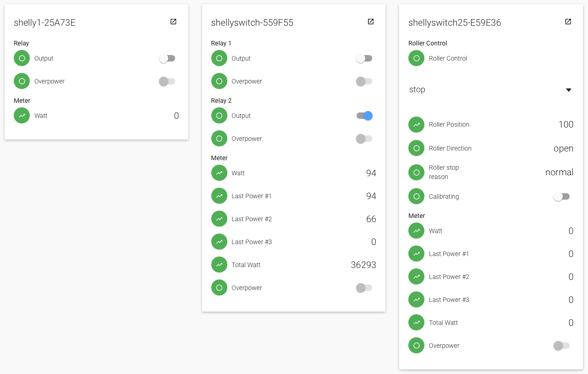Toggle Relay 2 Overpower switch in shellyswitch-559F55
588x374 pixels.
tap(364, 139)
